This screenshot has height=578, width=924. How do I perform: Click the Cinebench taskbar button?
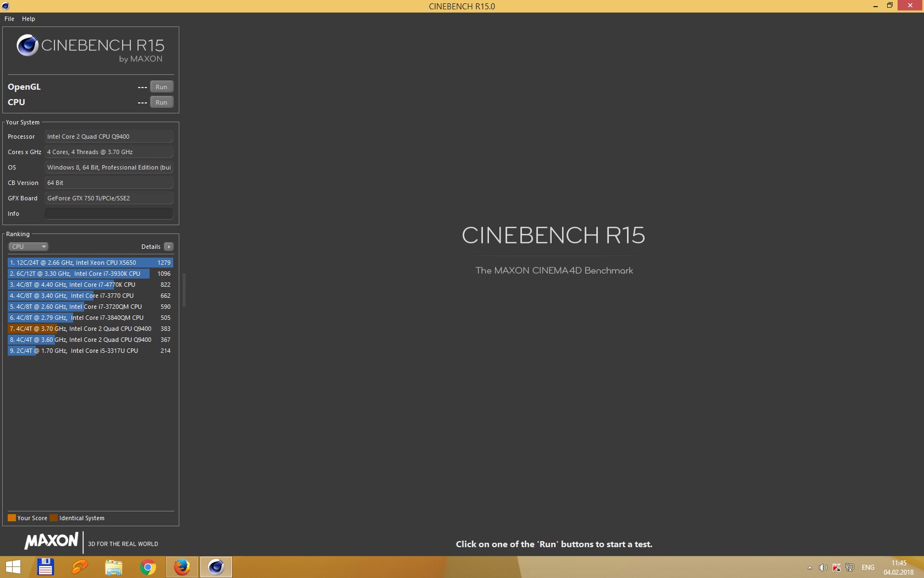(x=216, y=567)
